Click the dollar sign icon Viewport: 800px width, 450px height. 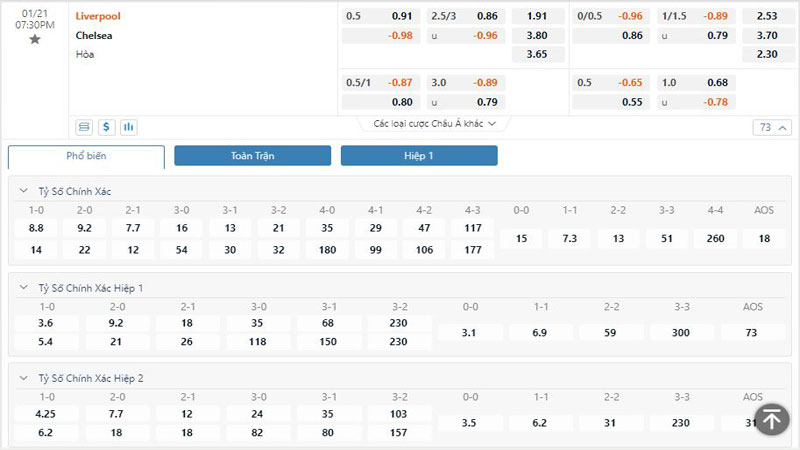click(x=106, y=127)
